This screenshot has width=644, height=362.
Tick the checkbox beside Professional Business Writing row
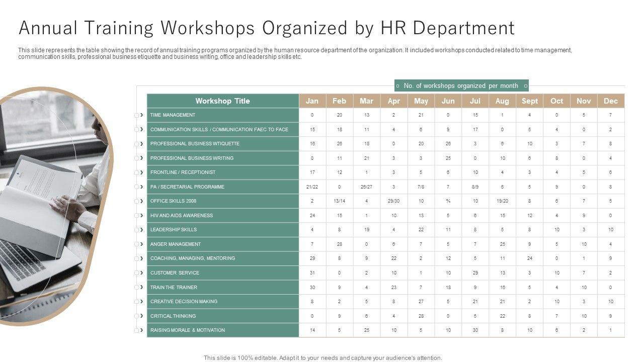(136, 158)
